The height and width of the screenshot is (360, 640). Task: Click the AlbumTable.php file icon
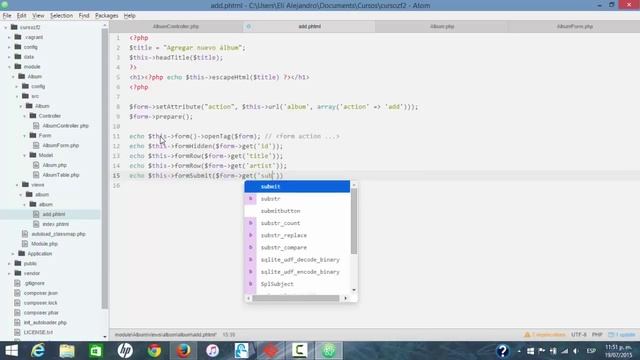tap(36, 175)
